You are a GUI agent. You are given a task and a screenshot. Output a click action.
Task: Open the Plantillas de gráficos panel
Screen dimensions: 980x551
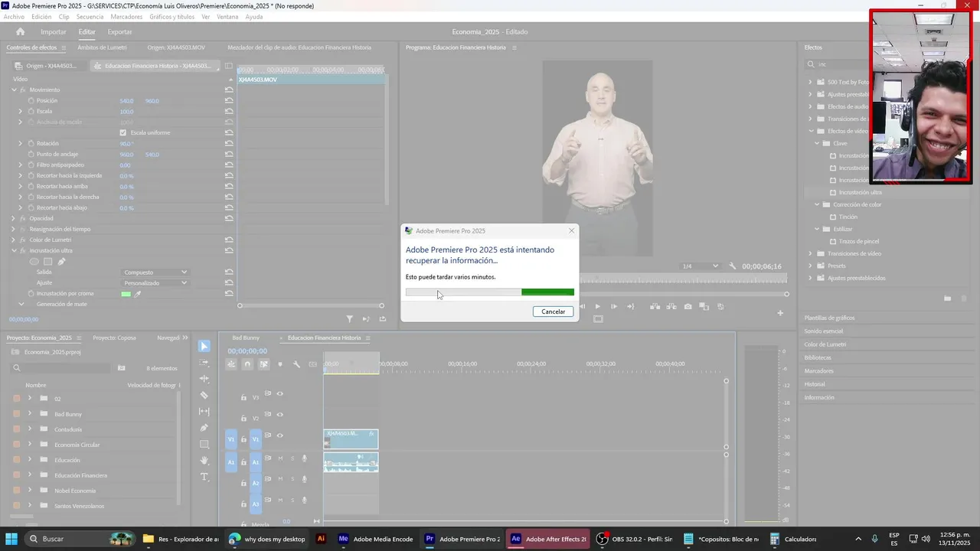[x=829, y=318]
